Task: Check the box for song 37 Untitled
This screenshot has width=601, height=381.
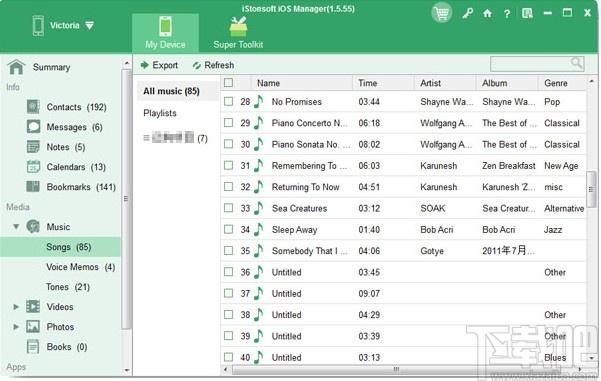Action: click(x=228, y=293)
